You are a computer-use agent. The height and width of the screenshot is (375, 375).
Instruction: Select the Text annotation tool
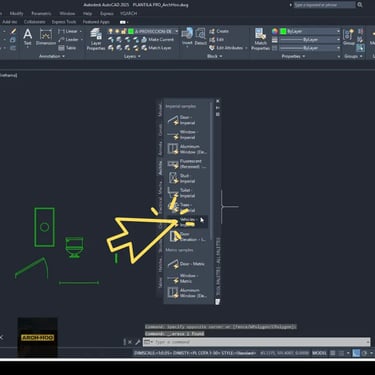[28, 37]
